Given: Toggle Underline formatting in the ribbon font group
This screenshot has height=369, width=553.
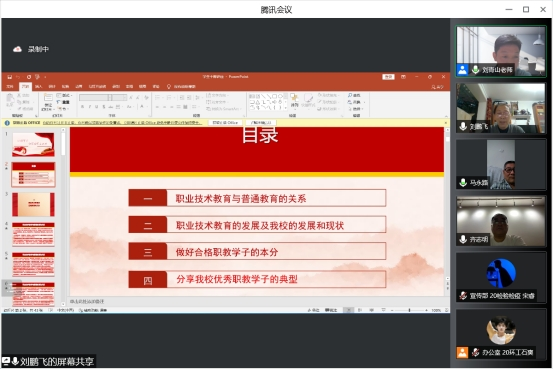Looking at the screenshot, I should [96, 107].
